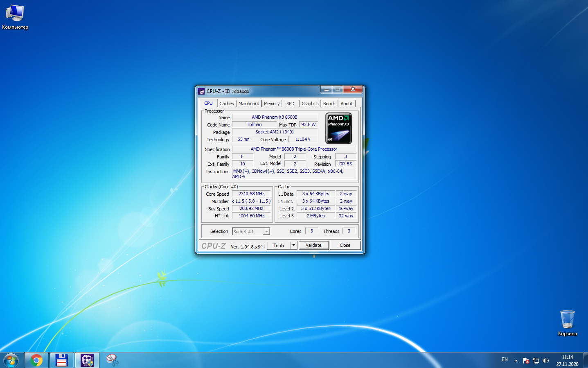This screenshot has width=588, height=368.
Task: Click the floppy disk taskbar icon
Action: click(62, 360)
